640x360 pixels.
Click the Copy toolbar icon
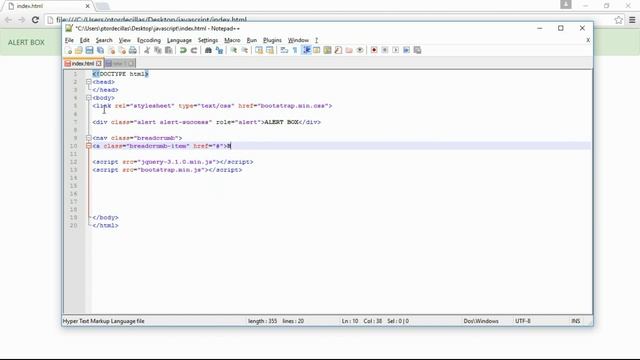(158, 50)
